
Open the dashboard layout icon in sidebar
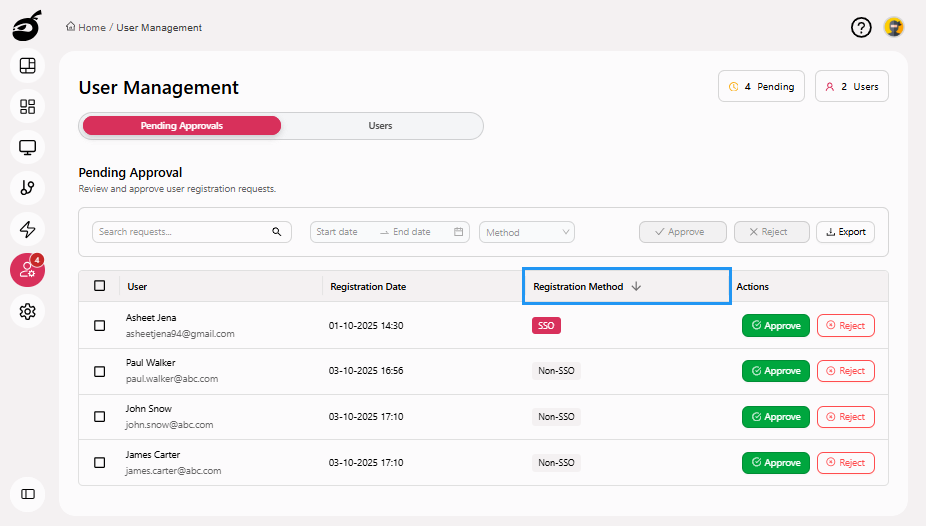(x=28, y=66)
